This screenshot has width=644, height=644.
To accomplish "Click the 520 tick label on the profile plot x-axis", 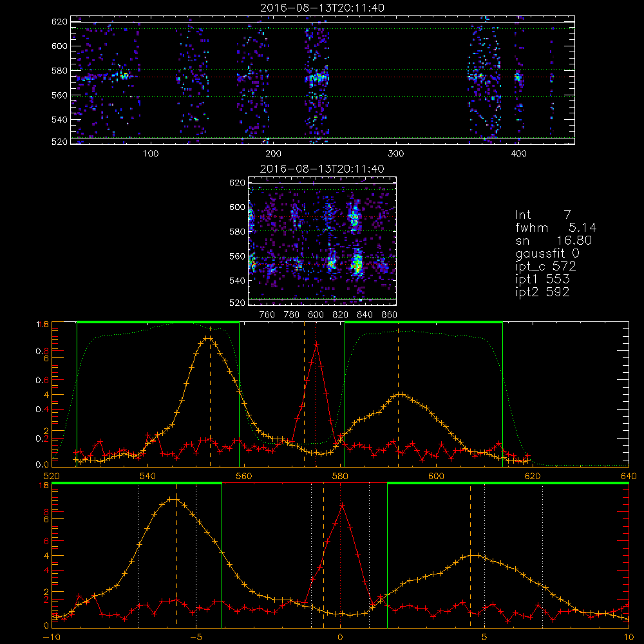I will [x=52, y=477].
